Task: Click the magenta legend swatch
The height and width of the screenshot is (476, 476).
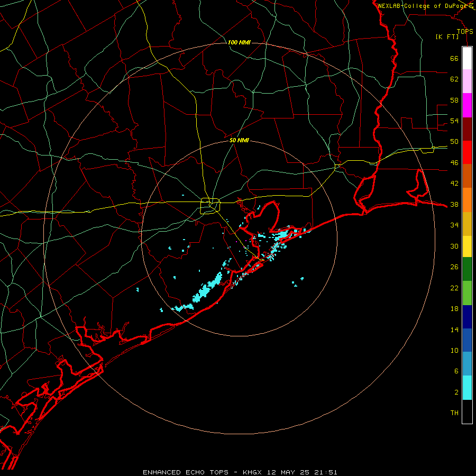Action: [x=467, y=105]
